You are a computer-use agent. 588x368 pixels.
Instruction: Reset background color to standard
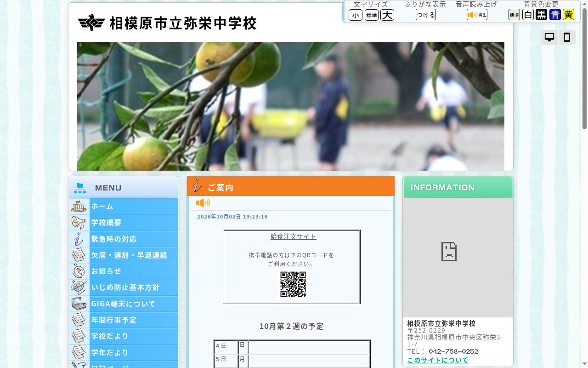514,15
